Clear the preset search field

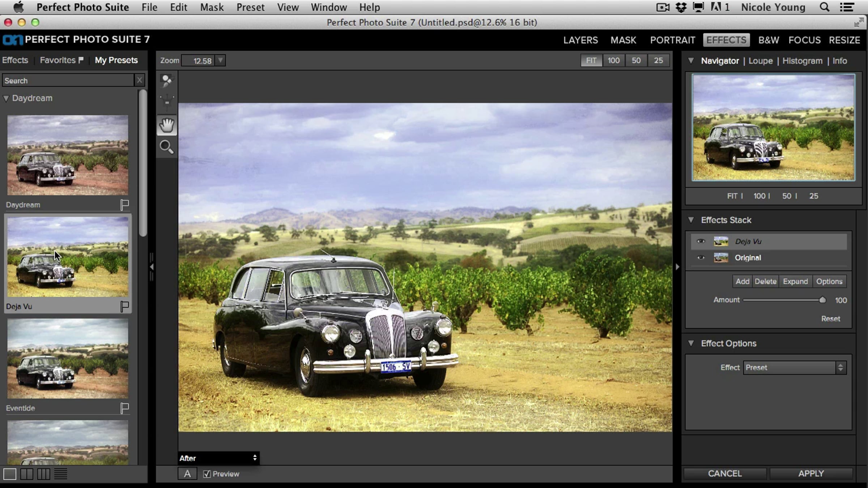point(140,80)
